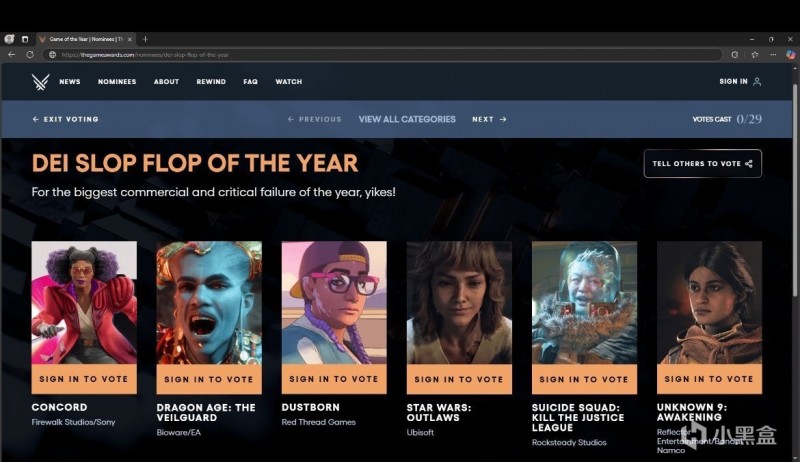The image size is (800, 462).
Task: Go to the FAQ page
Action: 250,82
